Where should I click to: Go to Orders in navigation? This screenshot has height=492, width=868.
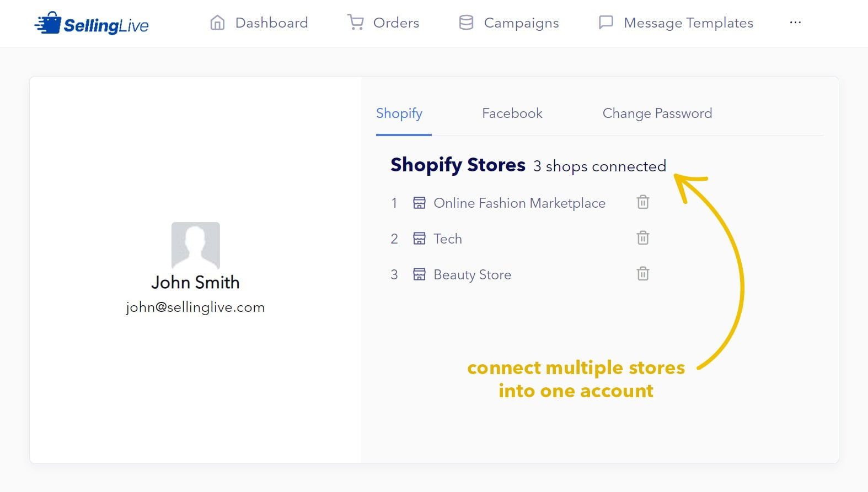pyautogui.click(x=396, y=23)
